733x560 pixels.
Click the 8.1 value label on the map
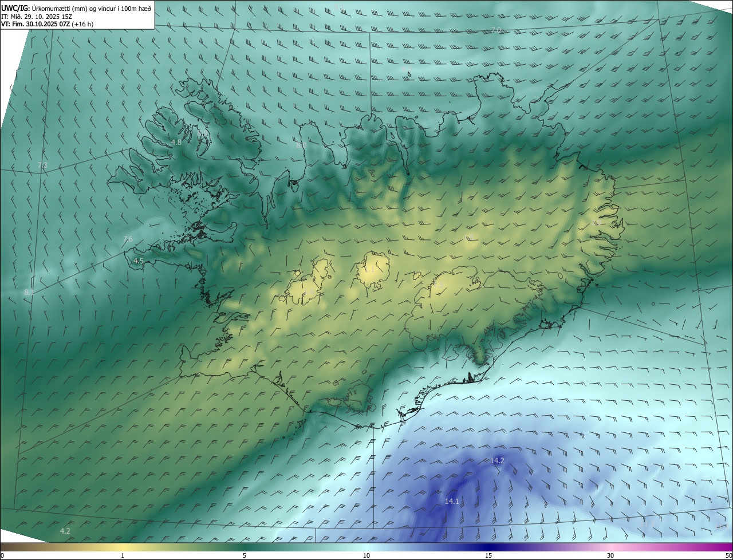(x=29, y=293)
